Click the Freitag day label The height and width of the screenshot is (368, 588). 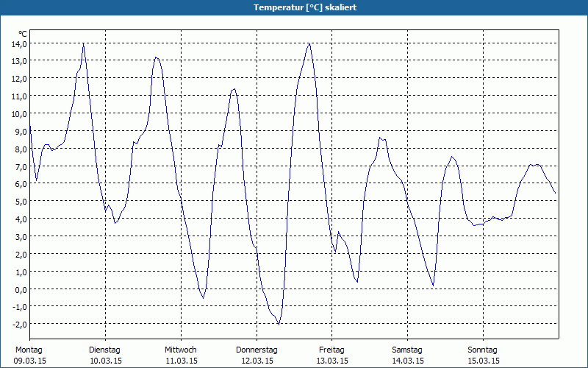point(331,350)
